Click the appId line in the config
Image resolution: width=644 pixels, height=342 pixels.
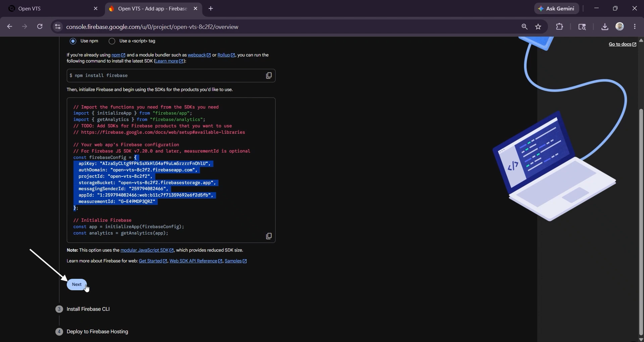146,195
